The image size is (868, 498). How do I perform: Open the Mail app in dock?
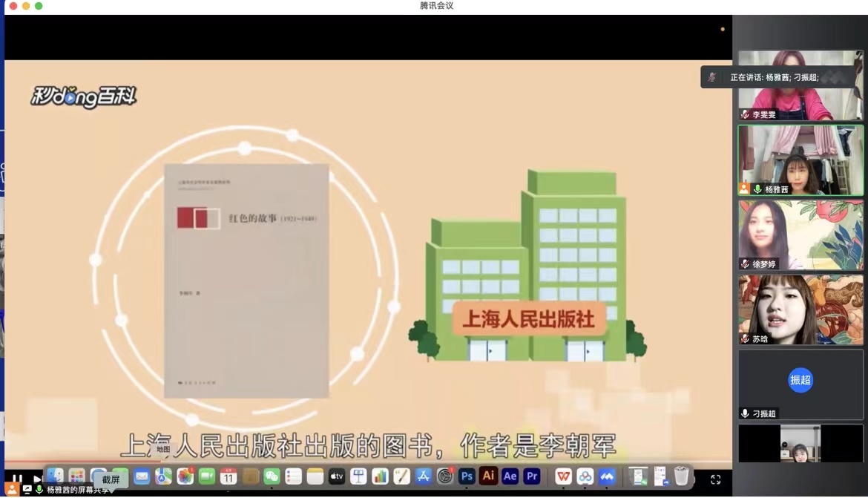[x=142, y=476]
